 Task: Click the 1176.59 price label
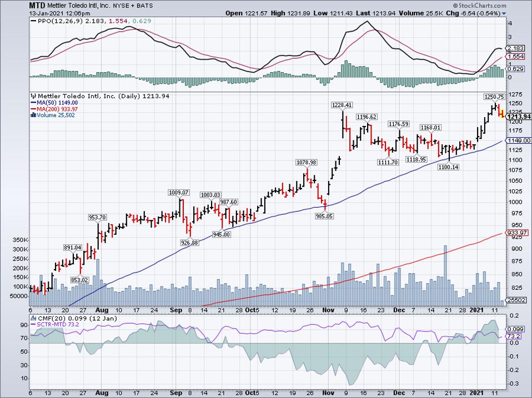tap(398, 124)
